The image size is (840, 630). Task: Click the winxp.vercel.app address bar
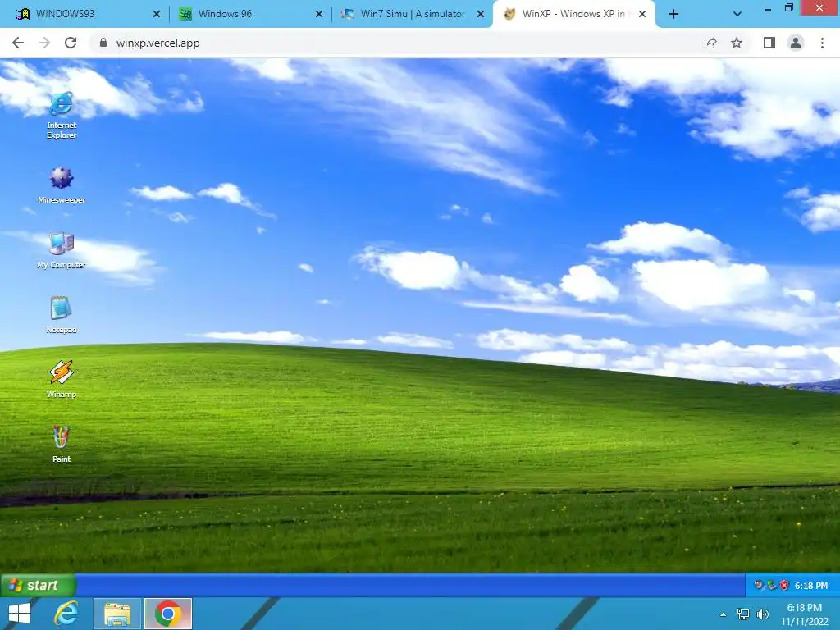coord(396,43)
